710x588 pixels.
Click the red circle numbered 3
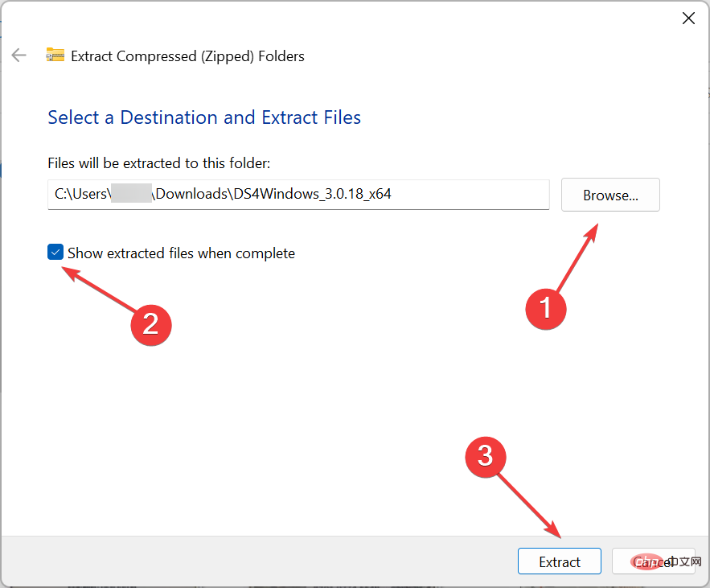coord(486,456)
